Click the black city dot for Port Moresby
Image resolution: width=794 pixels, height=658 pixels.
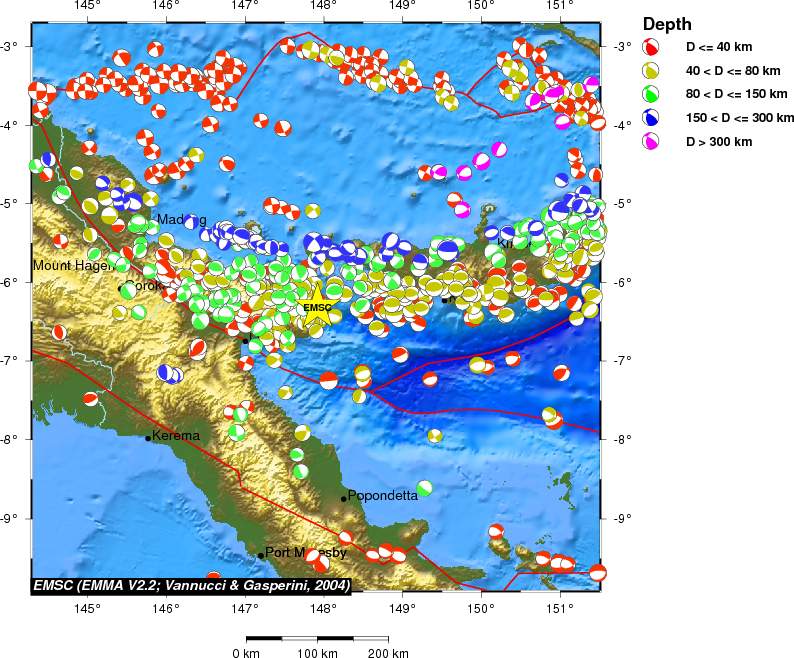click(x=260, y=555)
